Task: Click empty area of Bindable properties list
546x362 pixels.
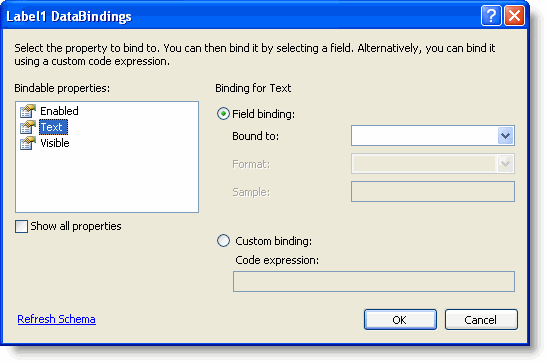Action: click(x=107, y=181)
